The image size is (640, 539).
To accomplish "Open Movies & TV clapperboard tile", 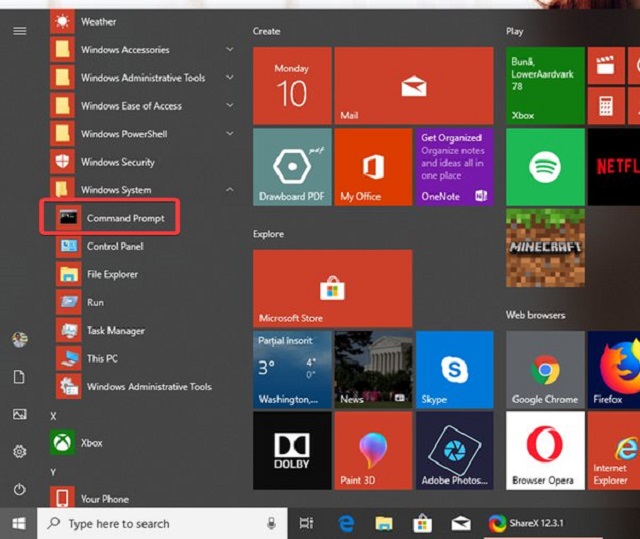I will [606, 65].
